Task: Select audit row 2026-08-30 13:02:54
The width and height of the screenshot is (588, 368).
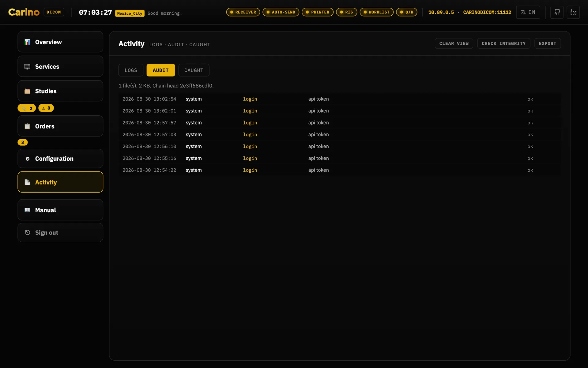Action: (x=340, y=99)
